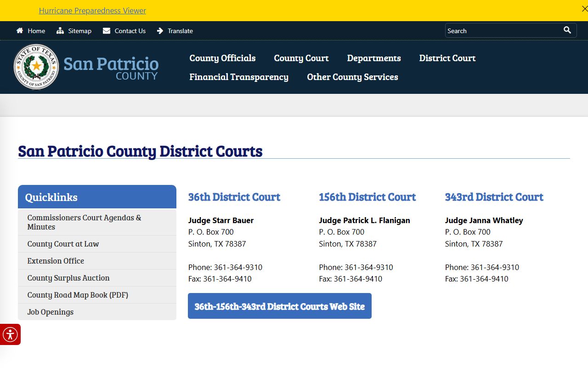Open the Extension Office quicklink
This screenshot has height=368, width=588.
(97, 261)
